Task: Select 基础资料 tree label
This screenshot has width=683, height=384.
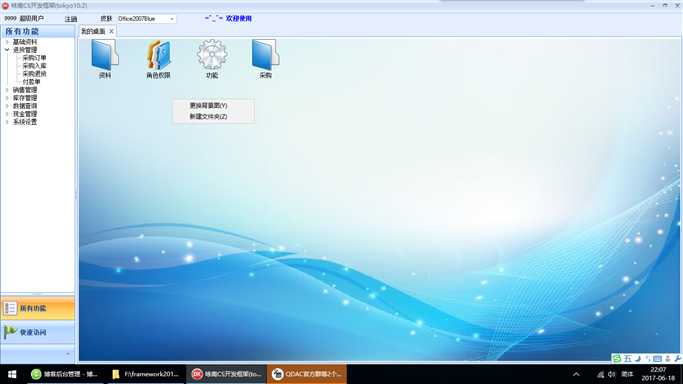Action: [25, 42]
